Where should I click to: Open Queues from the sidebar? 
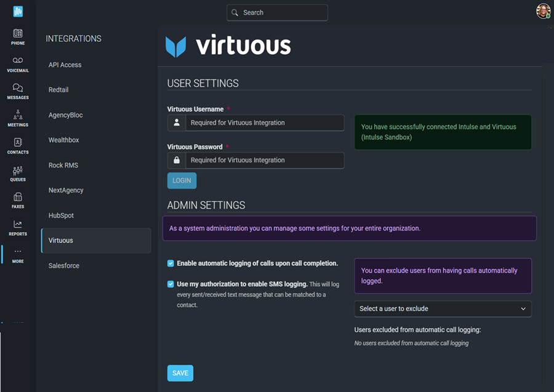coord(18,170)
